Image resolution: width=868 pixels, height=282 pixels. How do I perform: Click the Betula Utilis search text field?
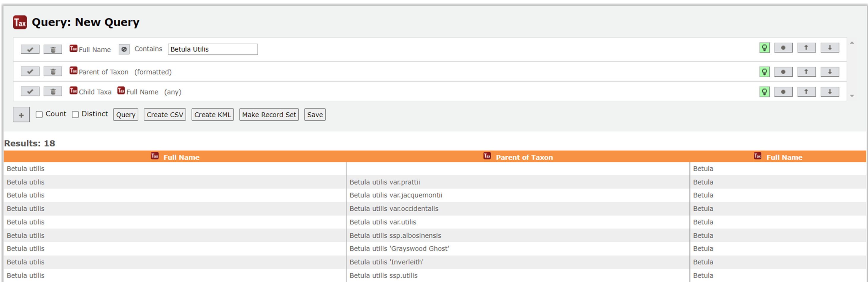click(212, 49)
